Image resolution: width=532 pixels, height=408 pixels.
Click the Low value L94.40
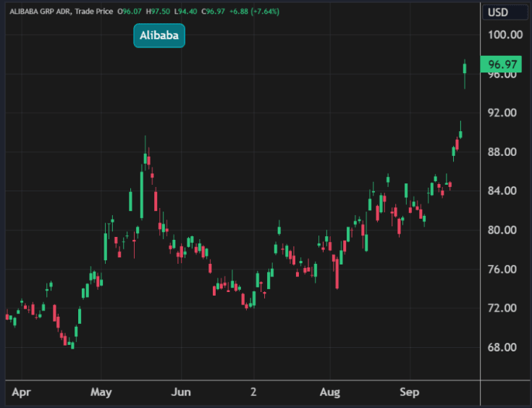pos(185,12)
